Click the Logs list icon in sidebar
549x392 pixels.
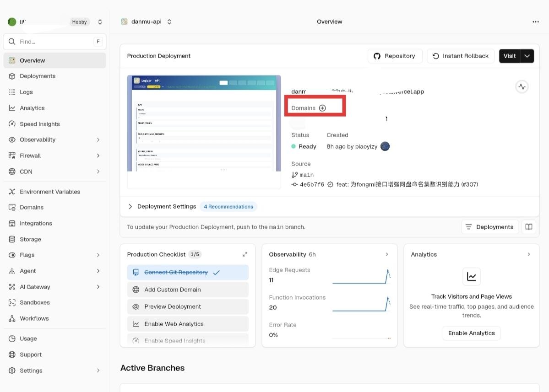coord(12,92)
